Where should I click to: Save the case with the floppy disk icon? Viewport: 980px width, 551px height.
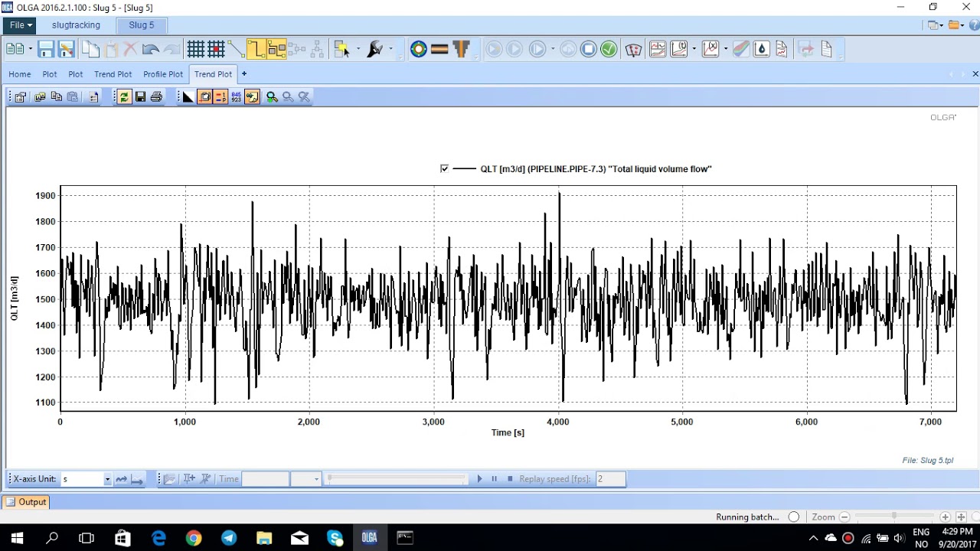tap(46, 50)
